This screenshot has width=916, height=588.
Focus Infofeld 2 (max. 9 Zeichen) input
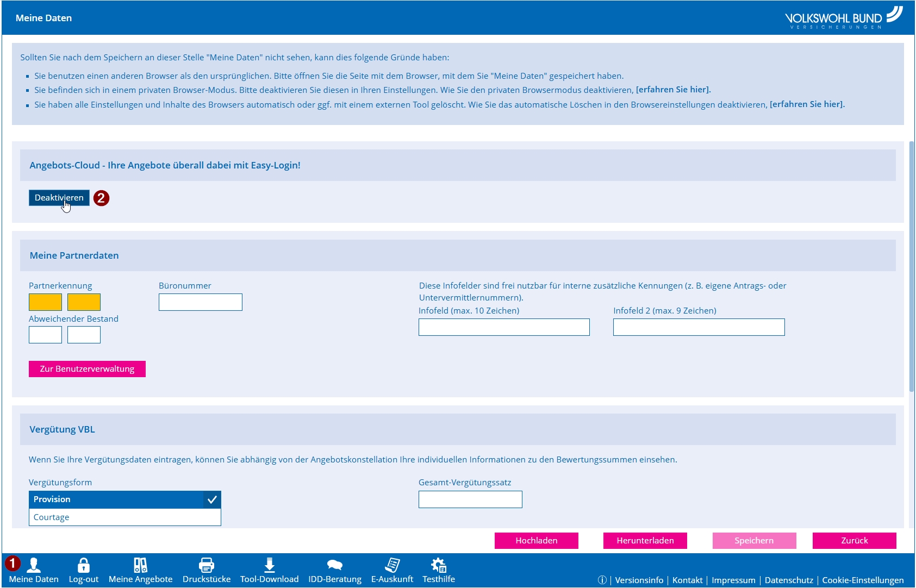click(699, 327)
